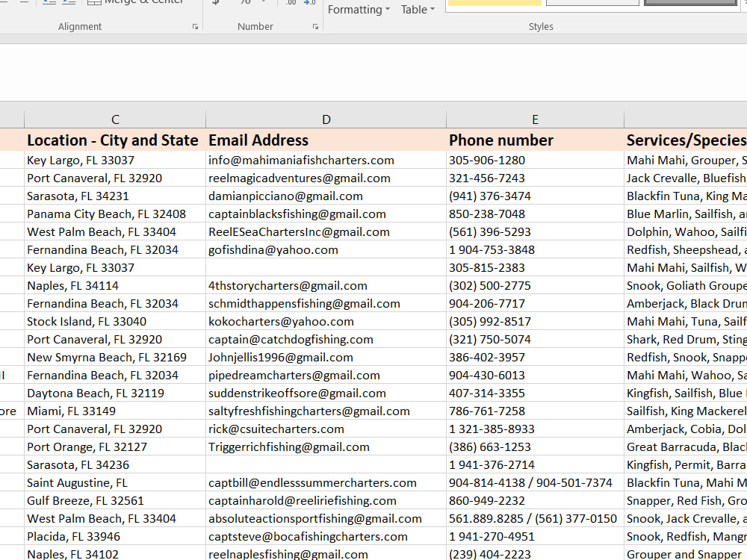Select the Johnjellis1996@gmail.com cell

(x=326, y=358)
